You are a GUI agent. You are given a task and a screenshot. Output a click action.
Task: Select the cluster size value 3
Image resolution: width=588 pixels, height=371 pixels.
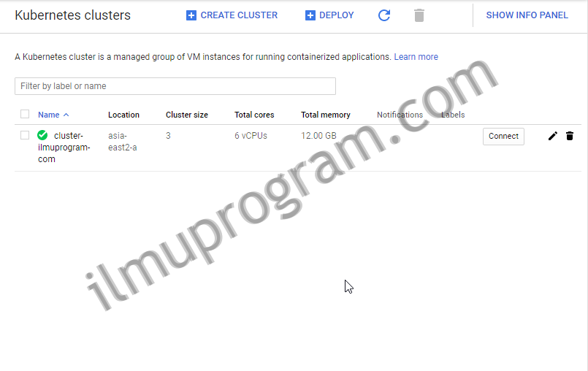pos(168,136)
